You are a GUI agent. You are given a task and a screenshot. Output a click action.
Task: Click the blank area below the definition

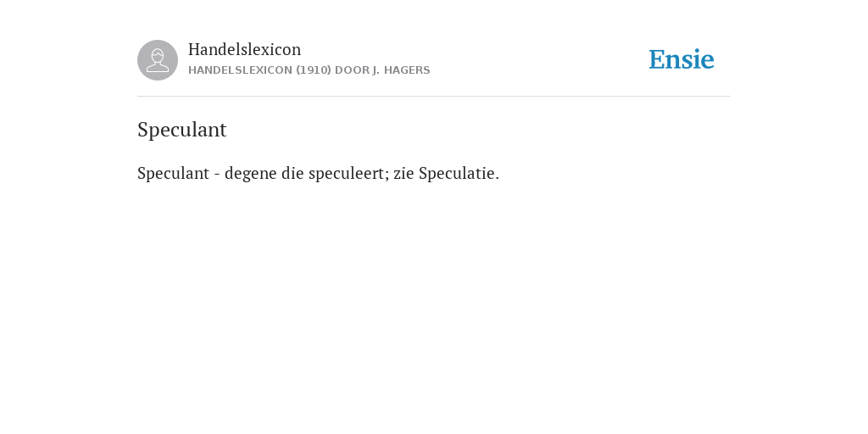434,304
